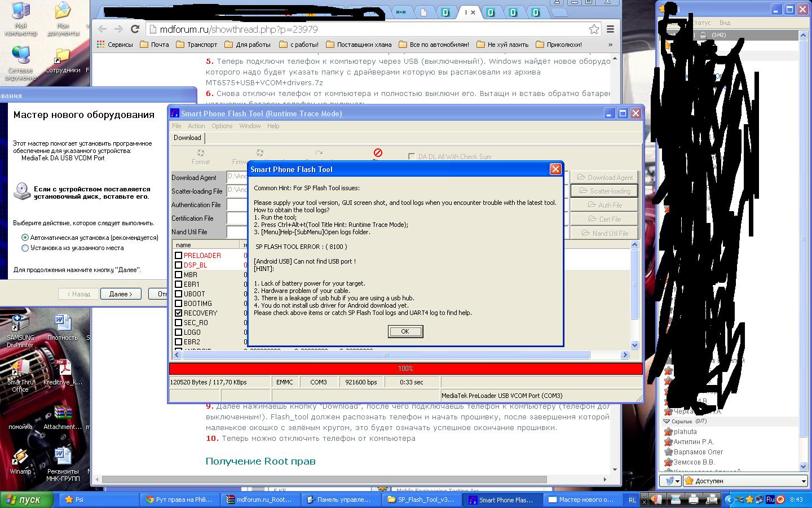Check the MBR partition checkbox

tap(178, 275)
